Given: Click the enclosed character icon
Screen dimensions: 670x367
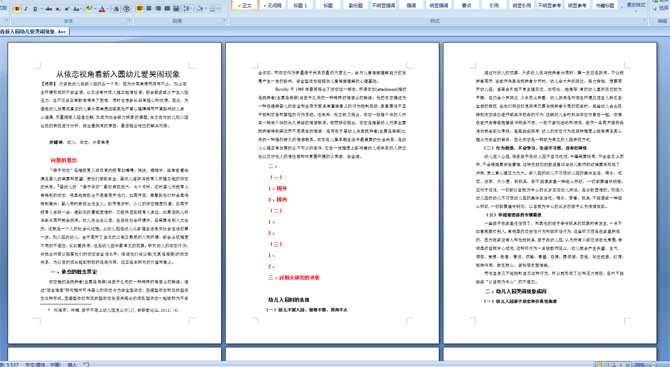Looking at the screenshot, I should point(127,9).
